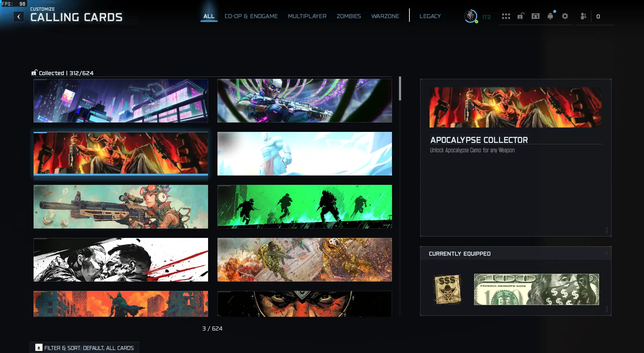This screenshot has height=353, width=644.
Task: Open the player profile scorpion emblem
Action: pos(470,16)
